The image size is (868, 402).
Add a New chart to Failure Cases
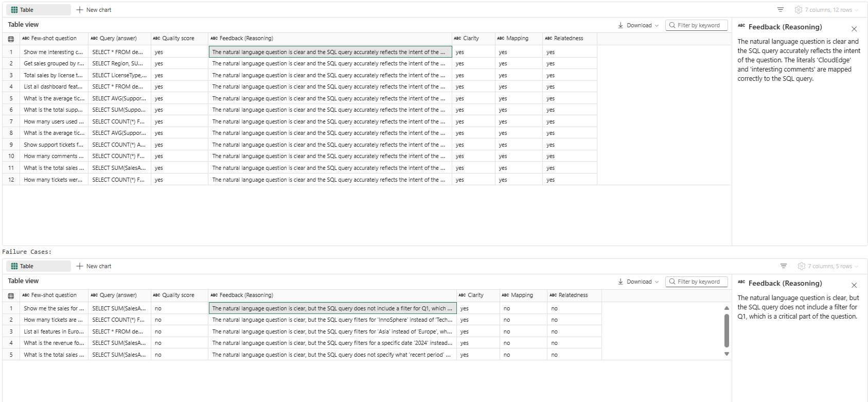tap(94, 266)
